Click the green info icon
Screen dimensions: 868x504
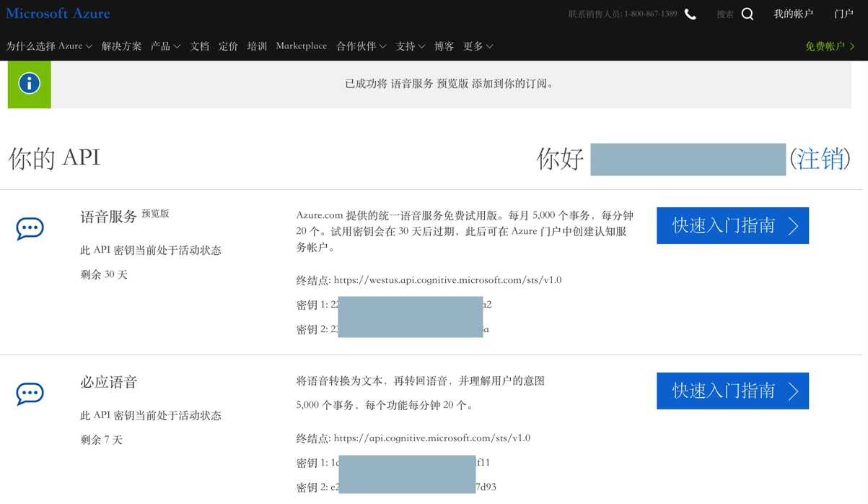(30, 84)
